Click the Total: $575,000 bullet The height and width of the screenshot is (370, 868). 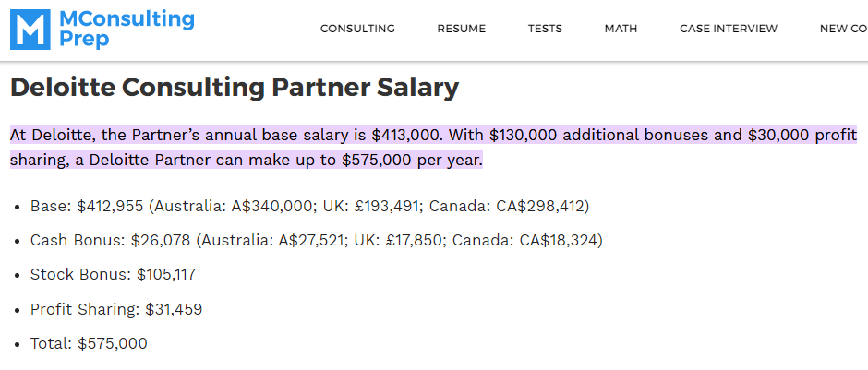coord(89,343)
